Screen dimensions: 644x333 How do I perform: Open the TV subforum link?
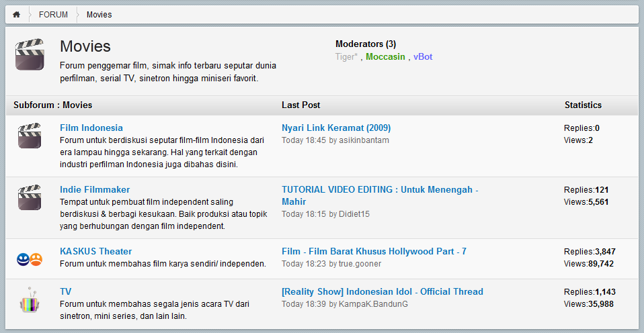pyautogui.click(x=66, y=291)
